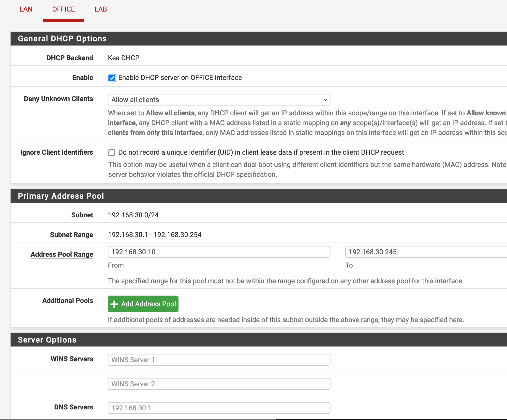Click the Address Pool Range help link
The height and width of the screenshot is (420, 507).
tap(62, 254)
